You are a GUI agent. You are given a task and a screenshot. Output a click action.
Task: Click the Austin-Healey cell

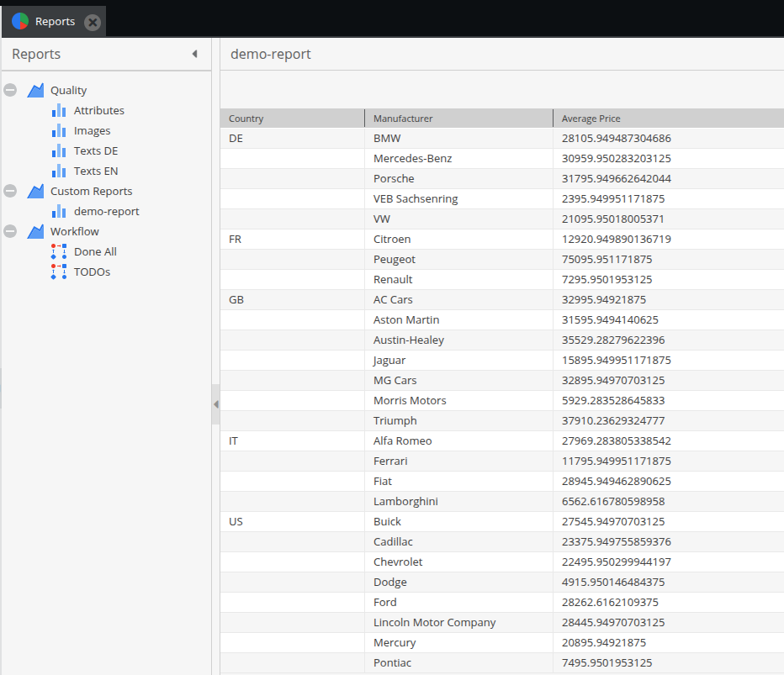459,340
